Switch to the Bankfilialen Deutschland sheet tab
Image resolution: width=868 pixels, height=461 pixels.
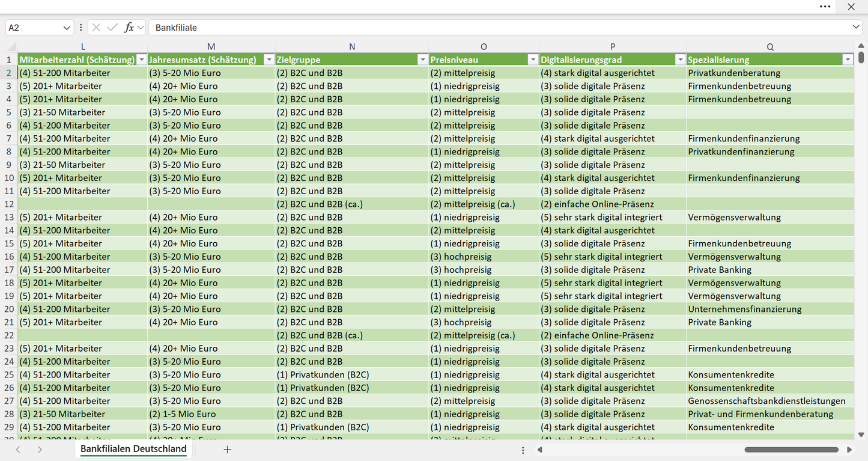[x=133, y=449]
